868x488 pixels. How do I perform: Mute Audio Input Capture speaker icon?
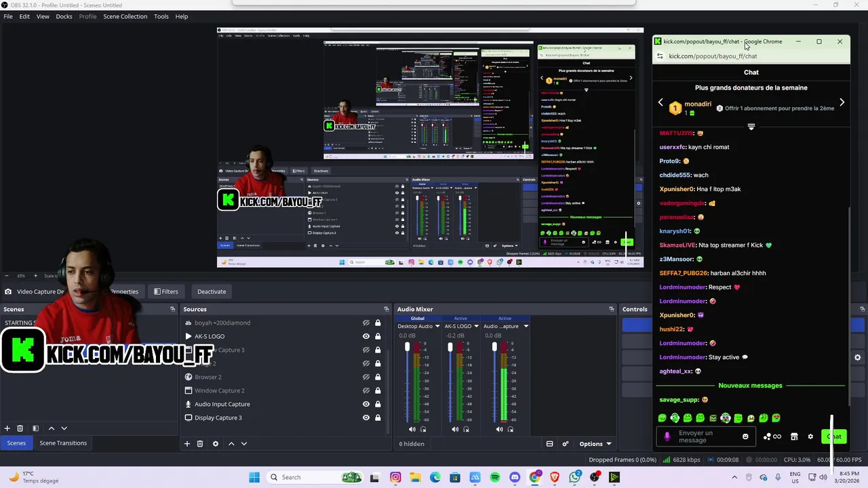[499, 429]
